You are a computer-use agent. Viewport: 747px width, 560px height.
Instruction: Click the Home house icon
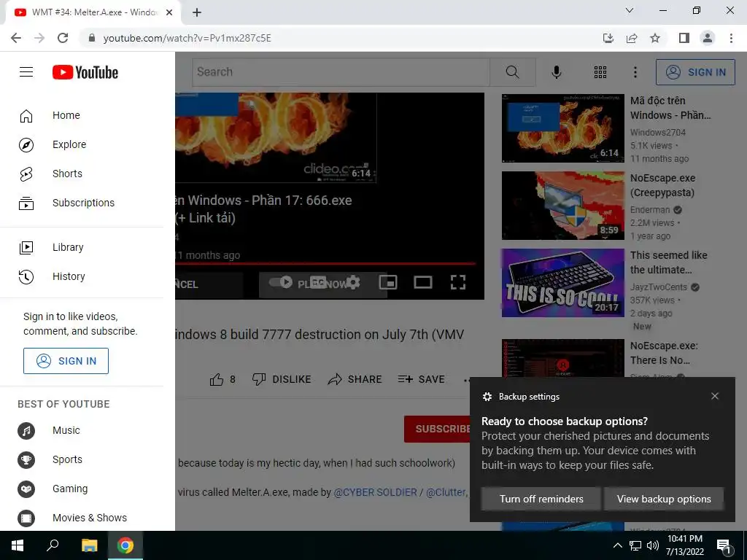click(26, 116)
